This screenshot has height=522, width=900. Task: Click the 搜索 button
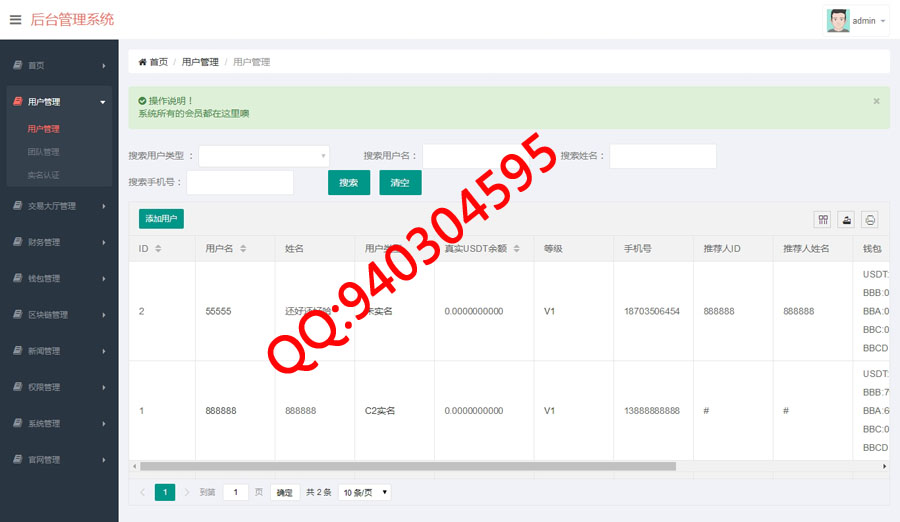(x=349, y=183)
